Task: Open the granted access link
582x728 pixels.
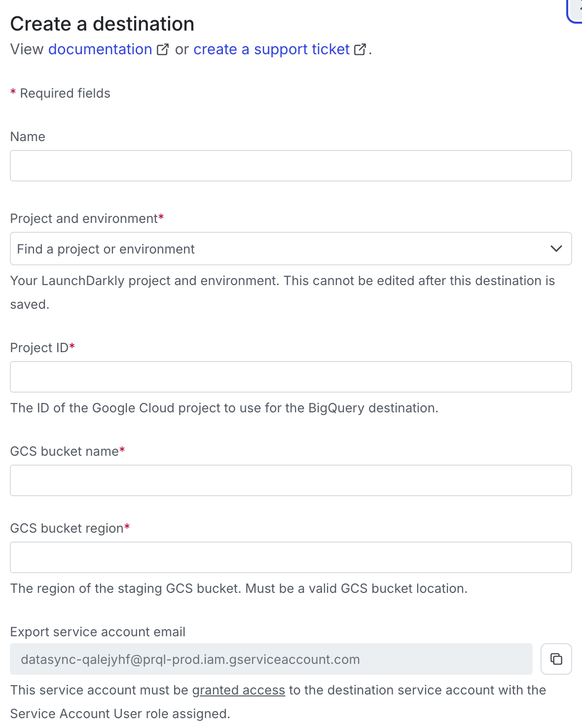Action: [x=239, y=690]
